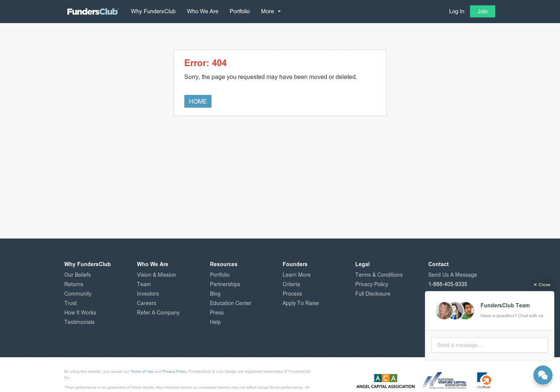Open Portfolio in top navigation
Viewport: 560px width, 392px height.
(x=240, y=11)
